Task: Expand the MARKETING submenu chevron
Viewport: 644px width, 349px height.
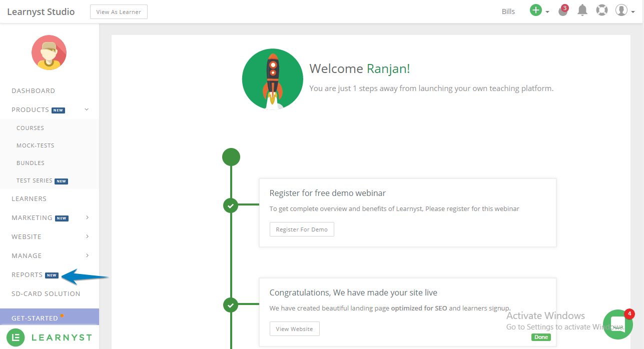Action: [x=87, y=217]
